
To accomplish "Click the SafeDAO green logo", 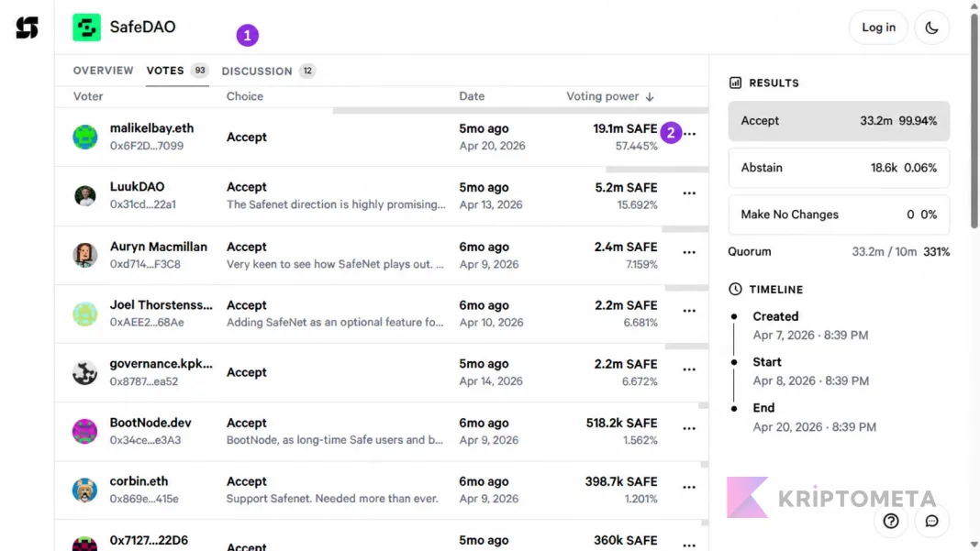I will [x=86, y=28].
